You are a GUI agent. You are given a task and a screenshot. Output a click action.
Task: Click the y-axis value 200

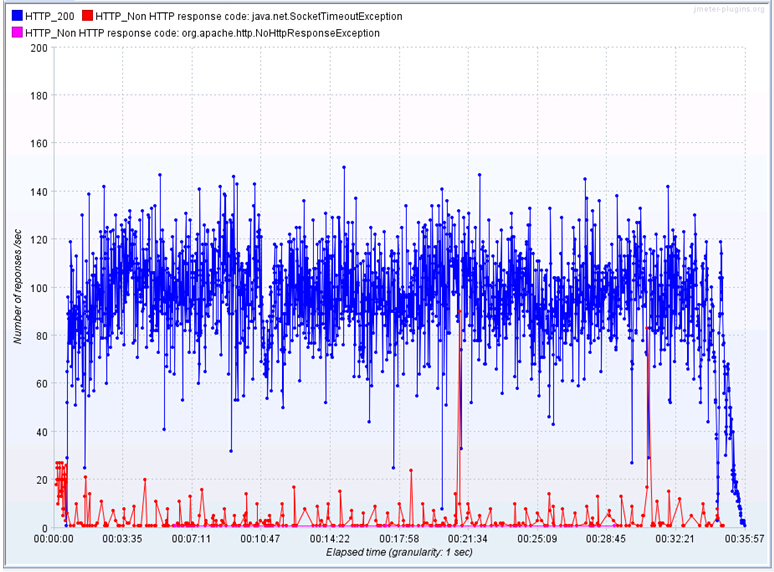click(x=39, y=48)
